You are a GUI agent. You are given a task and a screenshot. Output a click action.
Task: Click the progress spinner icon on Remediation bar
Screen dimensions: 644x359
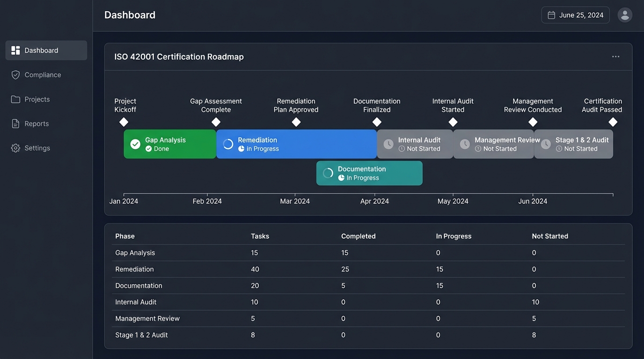pos(228,144)
